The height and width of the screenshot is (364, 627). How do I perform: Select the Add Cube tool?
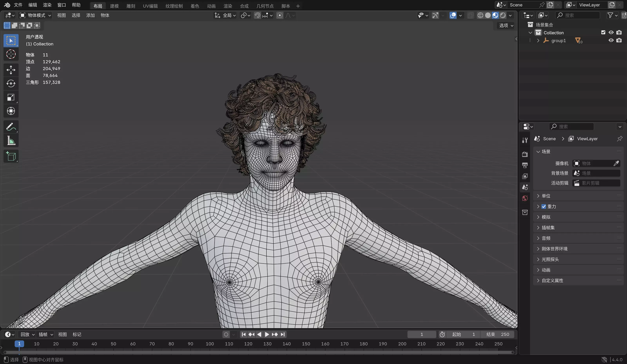point(11,156)
